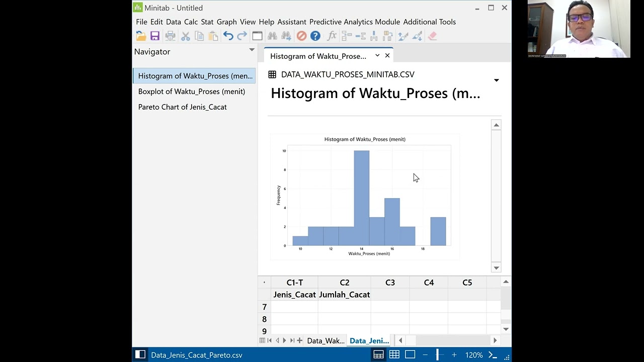
Task: Click the pink eraser toolbar icon
Action: (x=432, y=36)
